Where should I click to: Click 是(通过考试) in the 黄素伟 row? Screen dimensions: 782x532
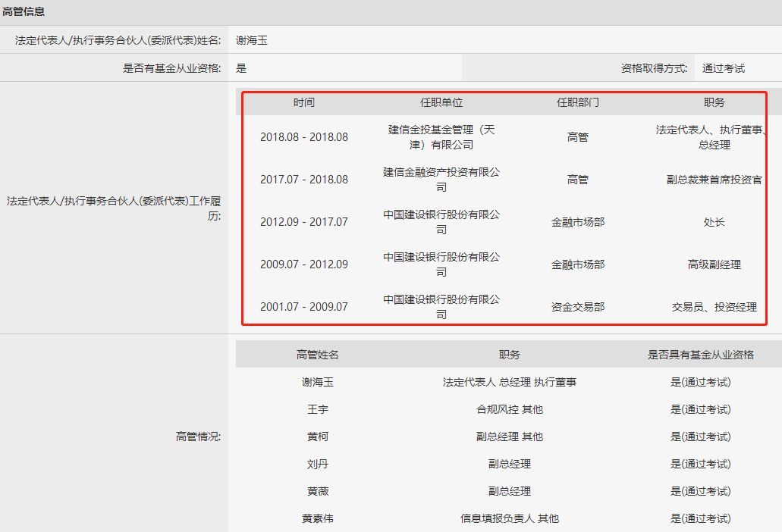point(700,518)
